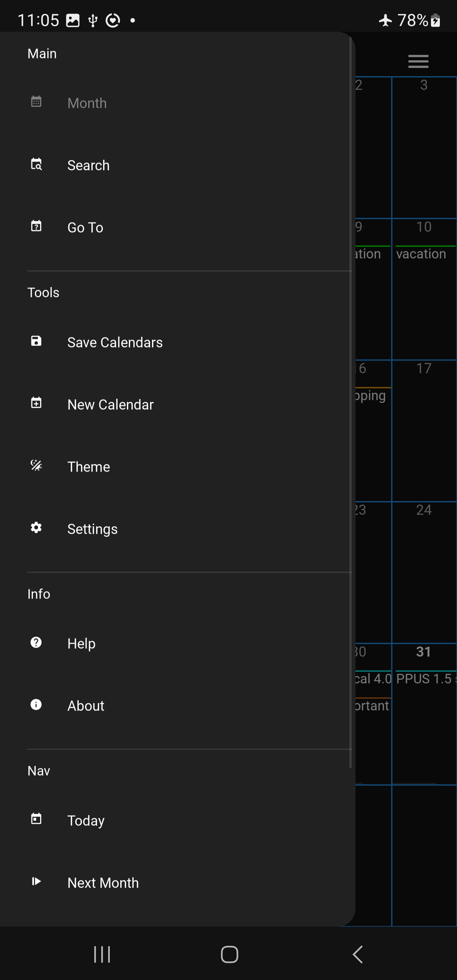Tap the Next Month arrow icon

tap(36, 882)
